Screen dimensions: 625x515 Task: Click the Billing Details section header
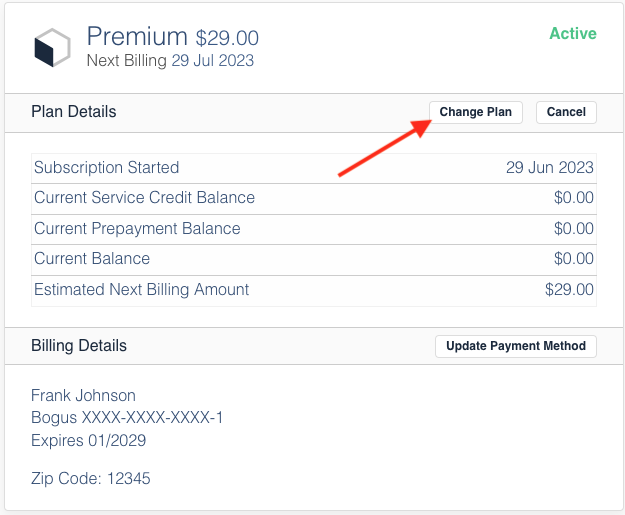79,346
